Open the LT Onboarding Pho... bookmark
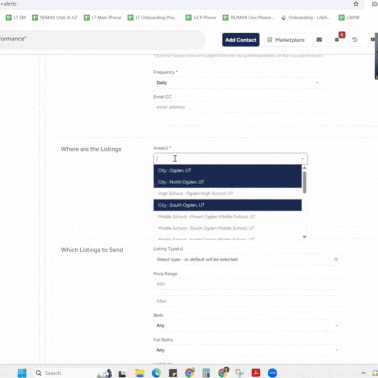 [x=153, y=18]
